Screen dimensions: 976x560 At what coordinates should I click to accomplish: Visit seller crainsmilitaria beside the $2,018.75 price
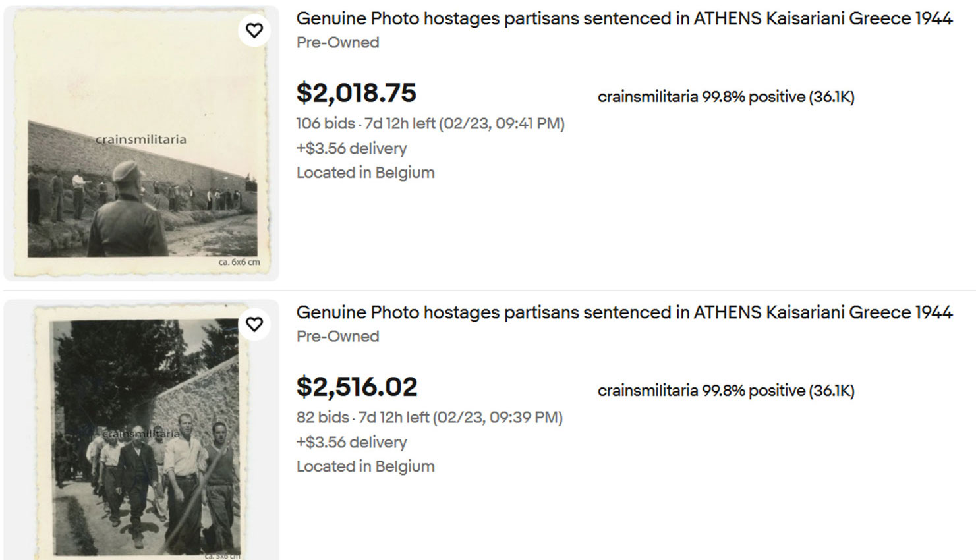coord(647,97)
